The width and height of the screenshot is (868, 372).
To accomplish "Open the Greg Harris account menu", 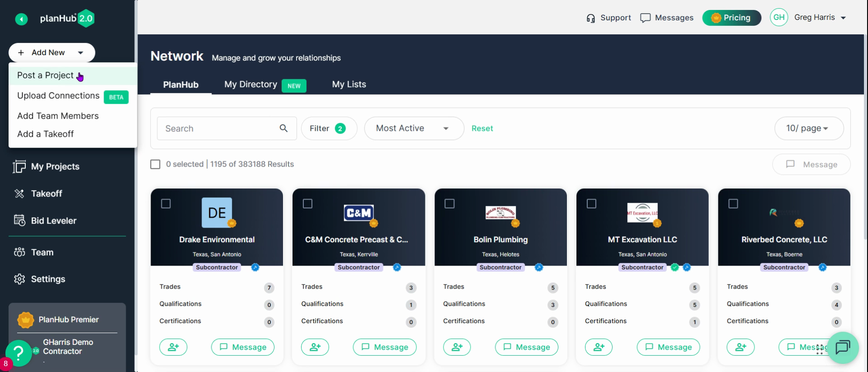I will click(x=820, y=18).
